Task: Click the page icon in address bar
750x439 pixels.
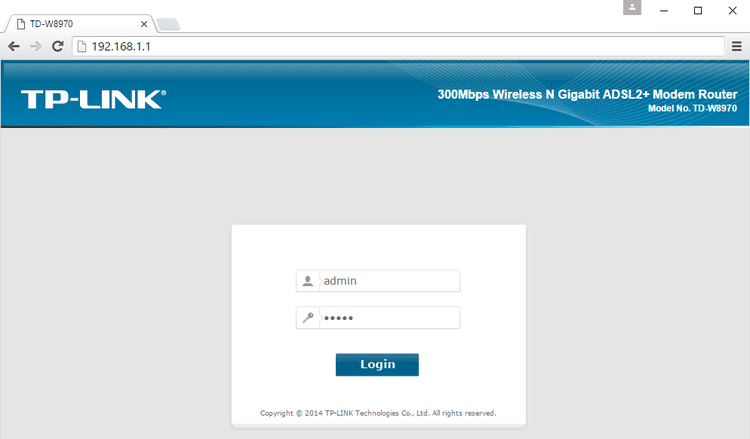Action: click(82, 46)
